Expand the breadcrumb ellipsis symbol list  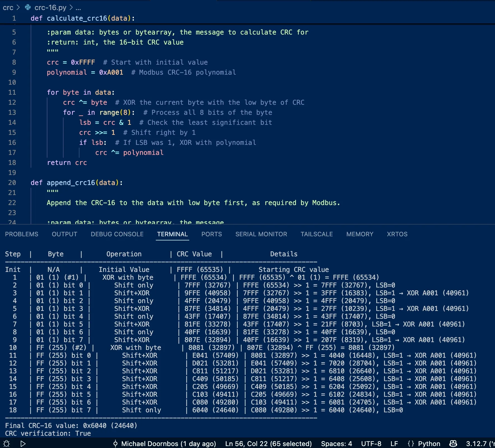[x=78, y=8]
